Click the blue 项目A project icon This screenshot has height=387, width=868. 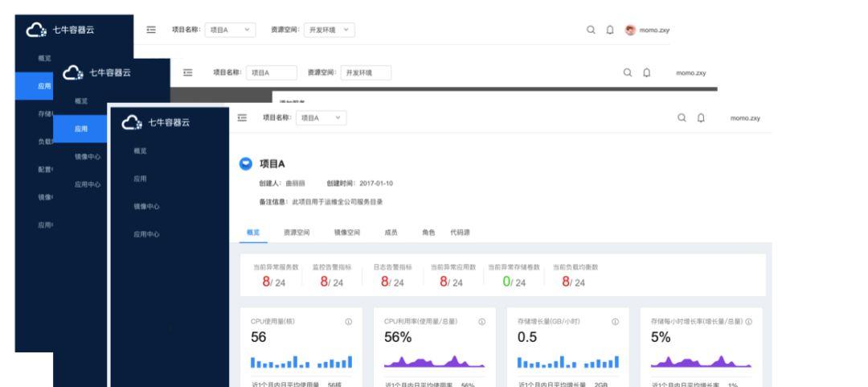pos(246,163)
